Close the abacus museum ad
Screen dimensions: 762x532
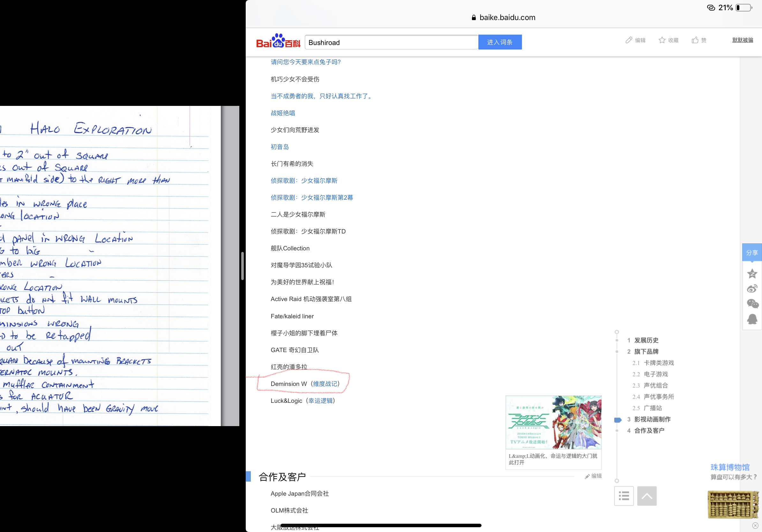pyautogui.click(x=755, y=525)
